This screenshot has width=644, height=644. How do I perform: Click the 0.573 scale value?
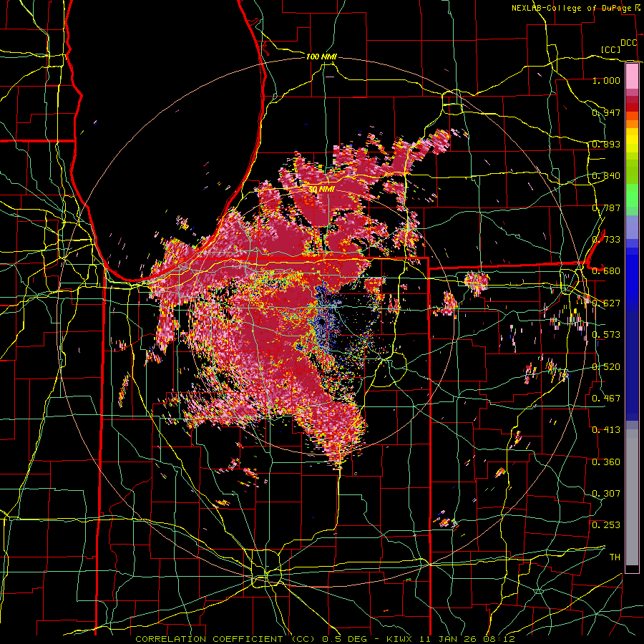[606, 335]
